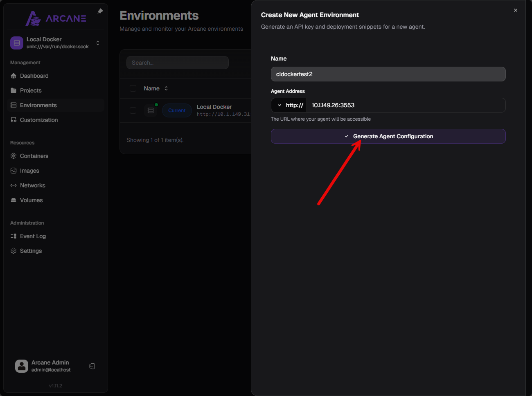The height and width of the screenshot is (396, 532).
Task: Click the agent Name input field
Action: click(x=388, y=74)
